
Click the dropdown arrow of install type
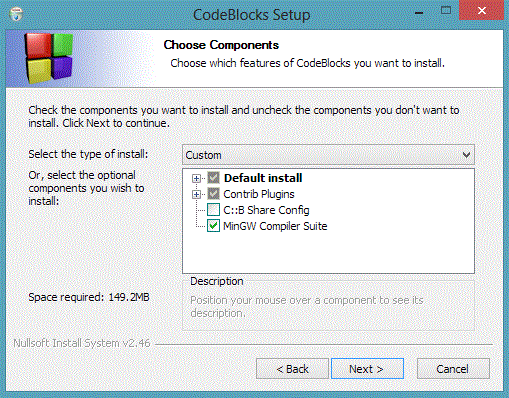(x=466, y=155)
